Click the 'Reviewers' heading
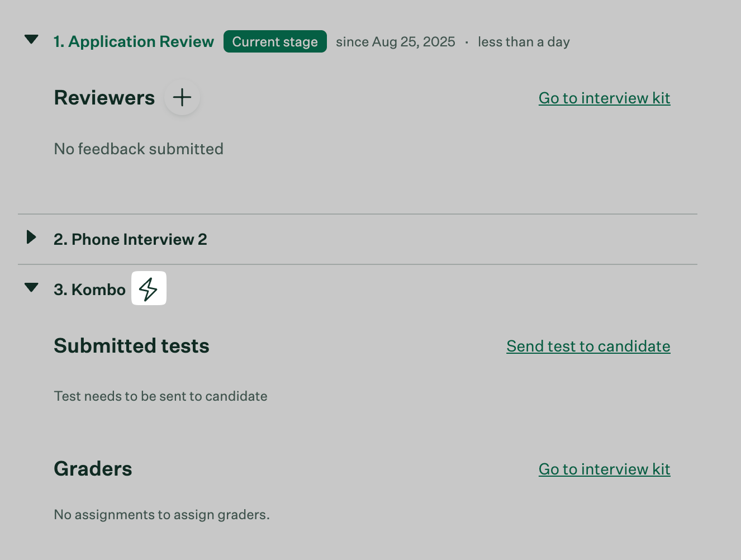Viewport: 741px width, 560px height. [x=104, y=98]
